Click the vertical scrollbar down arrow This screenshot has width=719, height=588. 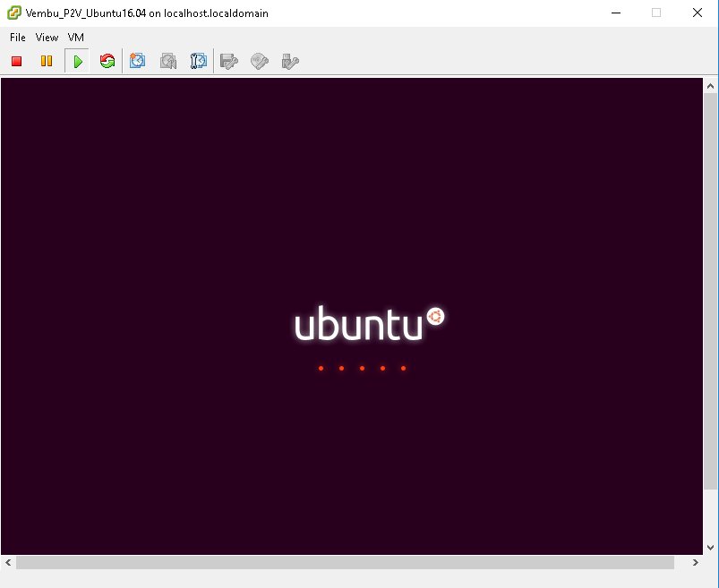tap(710, 547)
